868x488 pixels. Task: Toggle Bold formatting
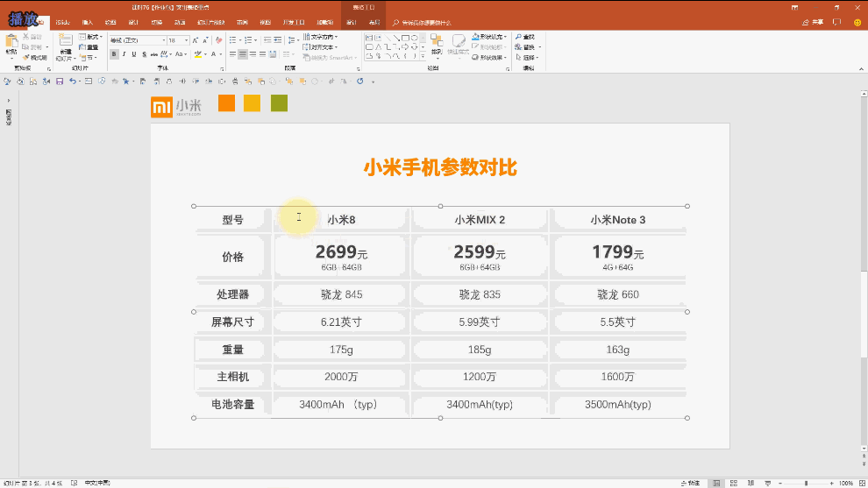(114, 54)
